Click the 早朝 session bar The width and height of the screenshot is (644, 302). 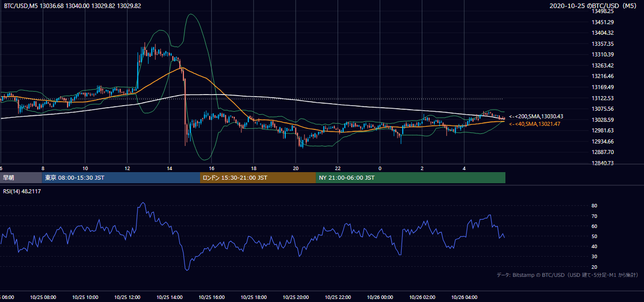(21, 178)
